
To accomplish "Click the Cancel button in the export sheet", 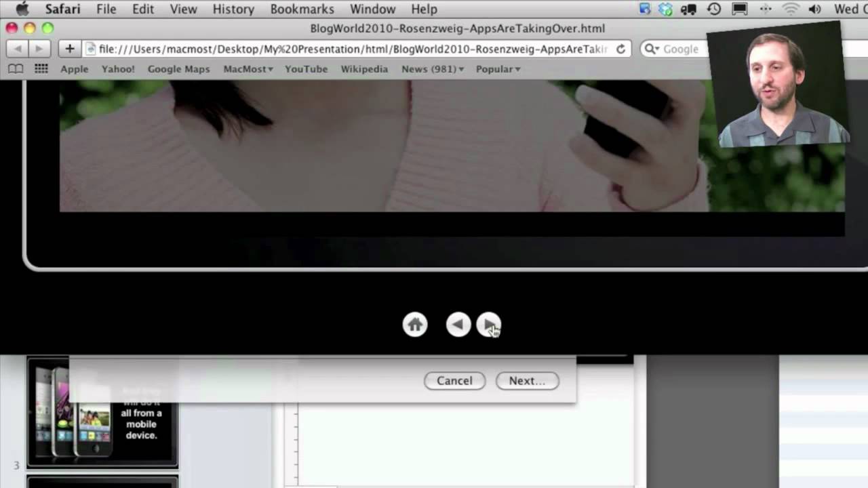I will (454, 381).
